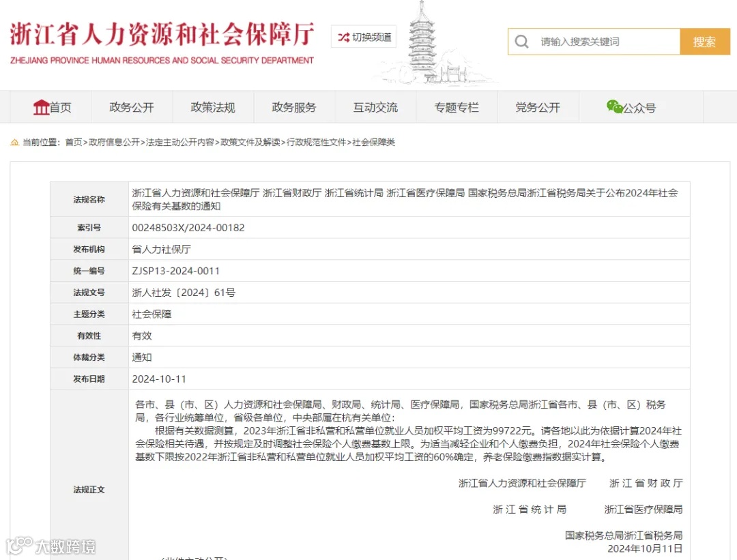Viewport: 737px width, 560px height.
Task: Open the 政务公开 menu
Action: coord(132,107)
